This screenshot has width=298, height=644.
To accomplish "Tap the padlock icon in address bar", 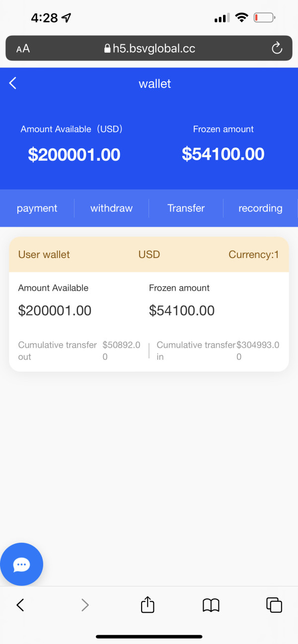I will coord(107,49).
